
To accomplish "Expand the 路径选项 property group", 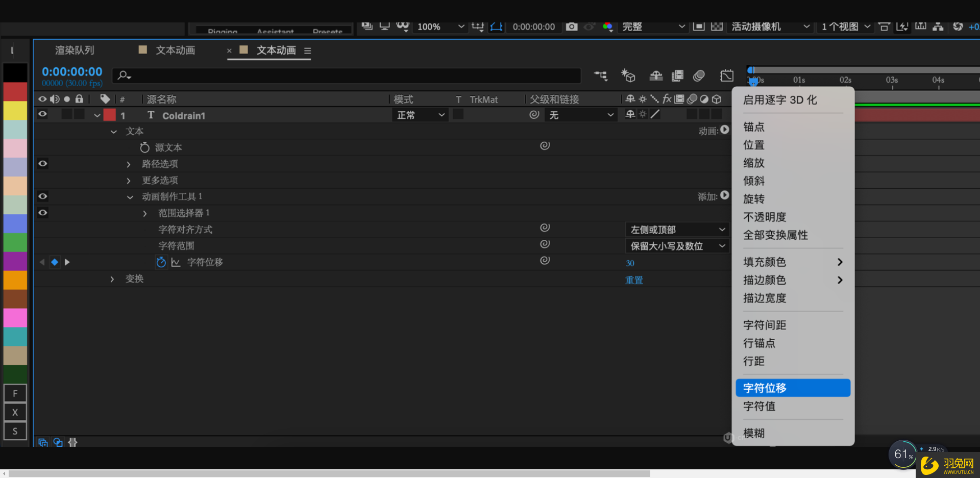I will pyautogui.click(x=128, y=164).
